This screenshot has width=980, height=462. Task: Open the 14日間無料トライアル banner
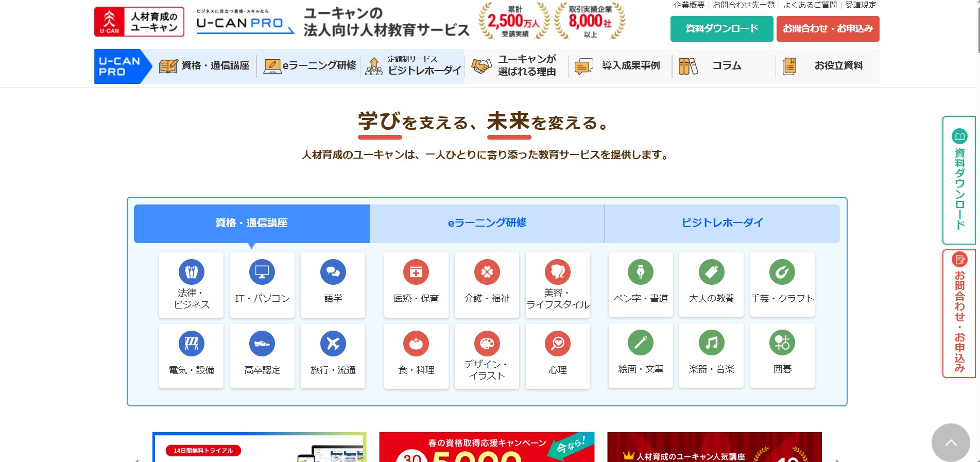point(260,447)
